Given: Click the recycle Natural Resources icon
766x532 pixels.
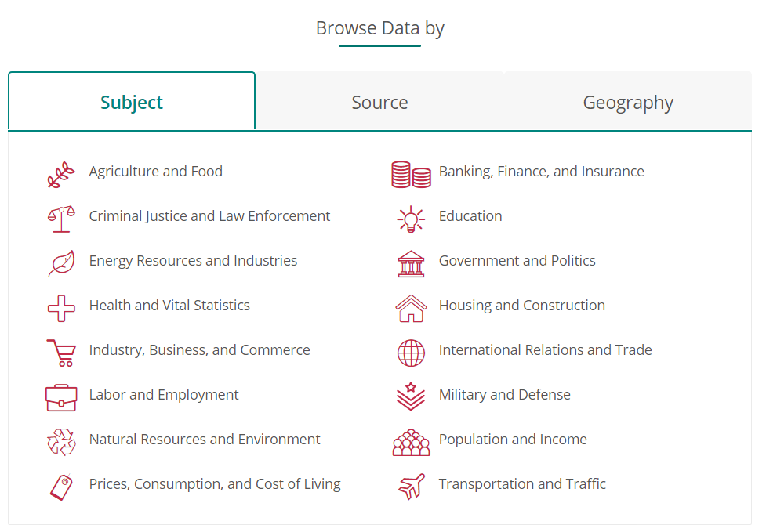Looking at the screenshot, I should click(61, 442).
